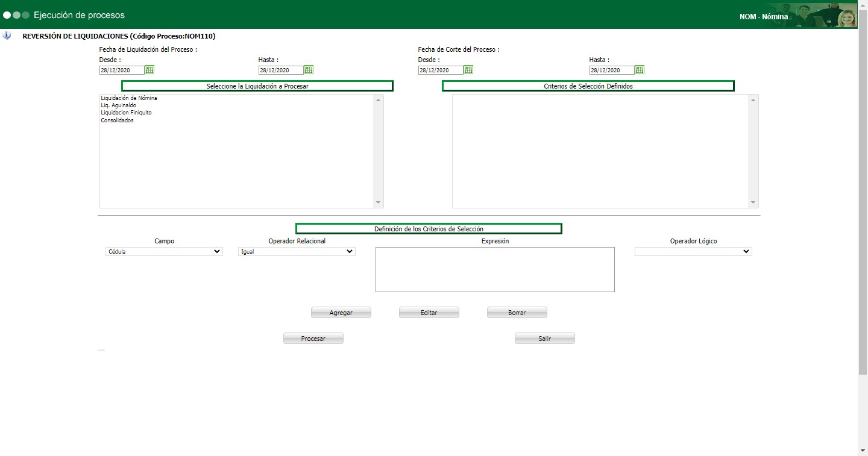The width and height of the screenshot is (868, 456).
Task: Click the page vertical scrollbar down arrow
Action: 863,451
